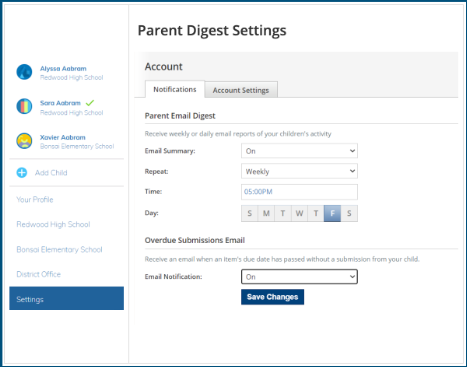The height and width of the screenshot is (367, 467).
Task: Click the Account section heading
Action: [164, 67]
